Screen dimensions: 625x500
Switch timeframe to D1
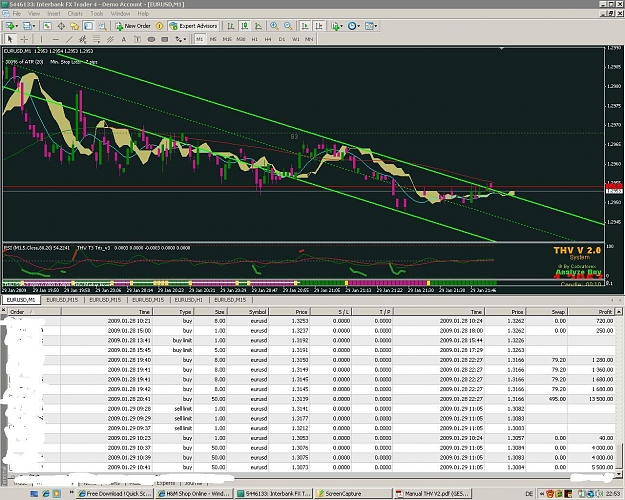pyautogui.click(x=282, y=39)
